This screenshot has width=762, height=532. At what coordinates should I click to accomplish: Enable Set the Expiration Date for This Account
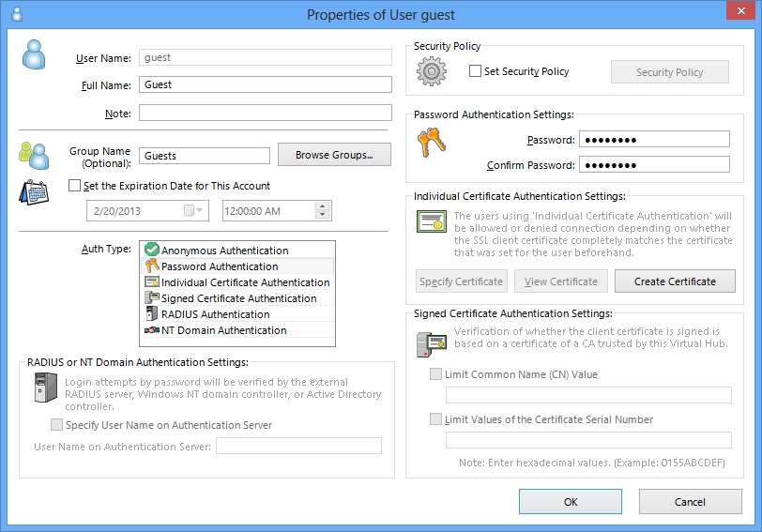pos(75,186)
